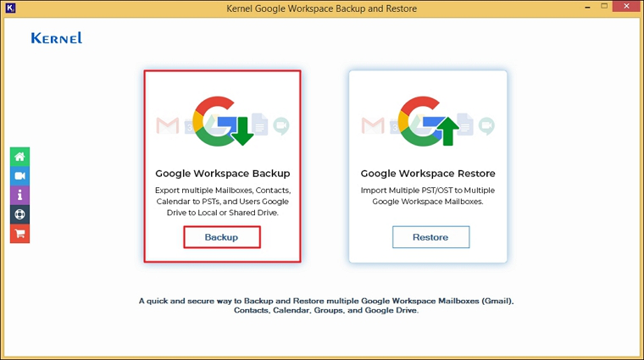Click the window title text
Viewport: 644px width, 360px height.
tap(322, 8)
